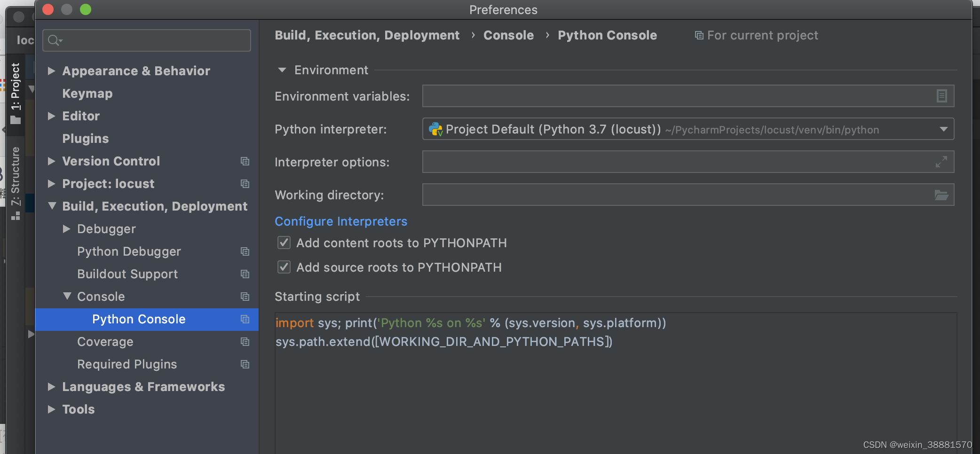Browse for working directory folder icon
Screen dimensions: 980x454
(x=941, y=195)
